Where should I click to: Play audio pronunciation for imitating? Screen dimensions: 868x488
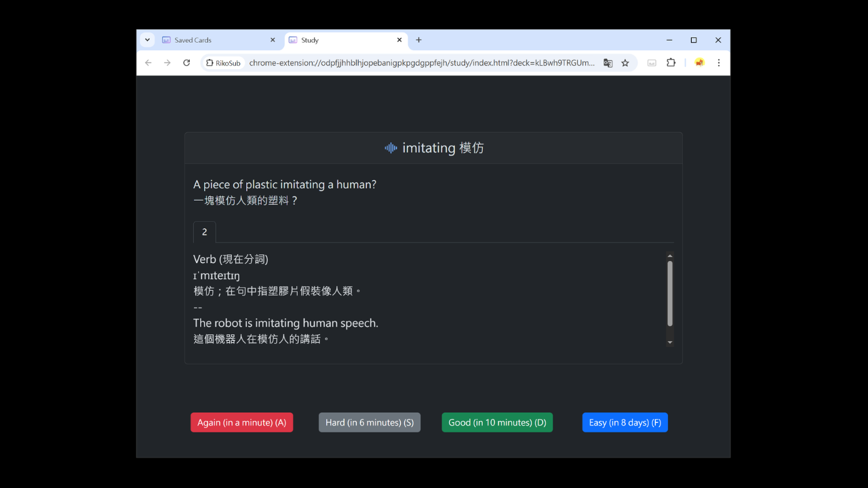[391, 148]
